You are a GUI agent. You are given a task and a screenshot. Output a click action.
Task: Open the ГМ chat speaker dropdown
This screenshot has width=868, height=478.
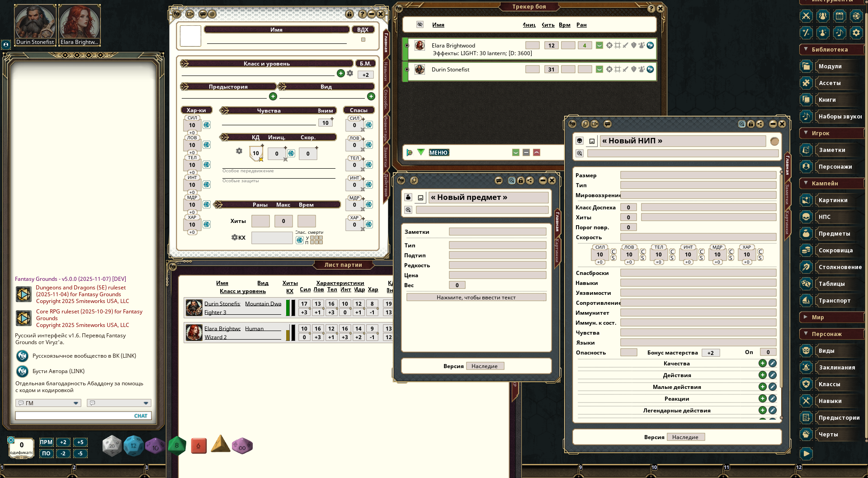(x=48, y=403)
